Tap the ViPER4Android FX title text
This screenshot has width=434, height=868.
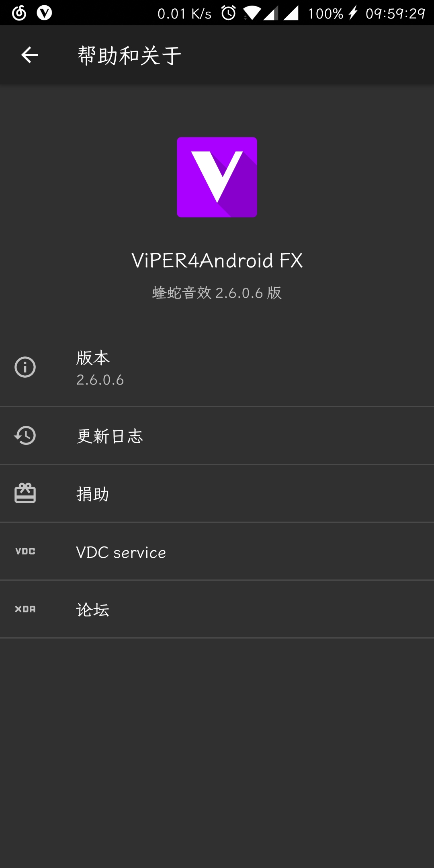(217, 260)
